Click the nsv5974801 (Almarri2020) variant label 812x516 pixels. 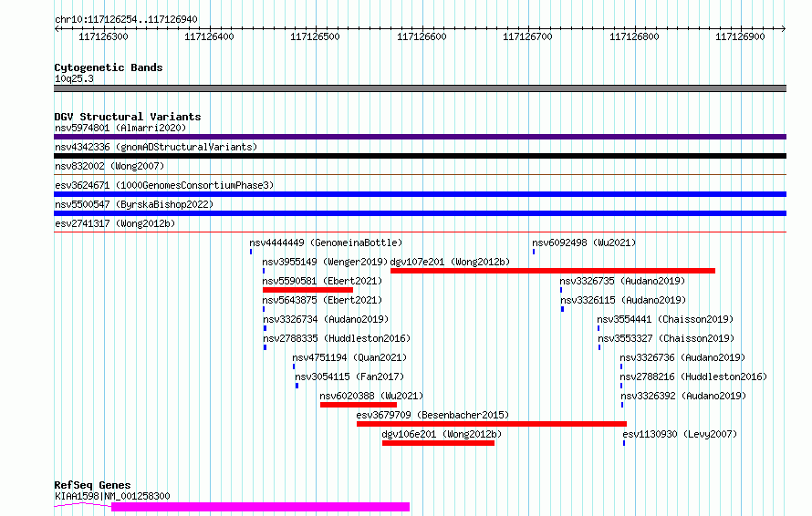coord(120,128)
